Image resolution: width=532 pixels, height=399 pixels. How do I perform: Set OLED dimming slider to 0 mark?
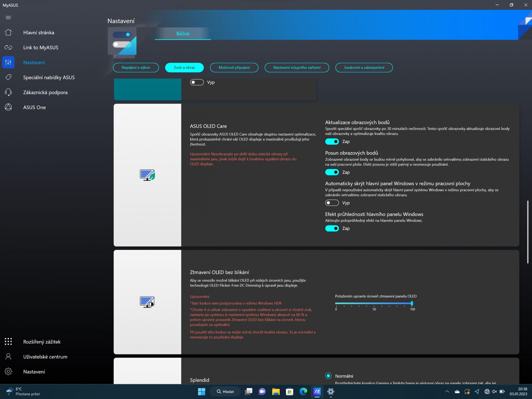[336, 303]
